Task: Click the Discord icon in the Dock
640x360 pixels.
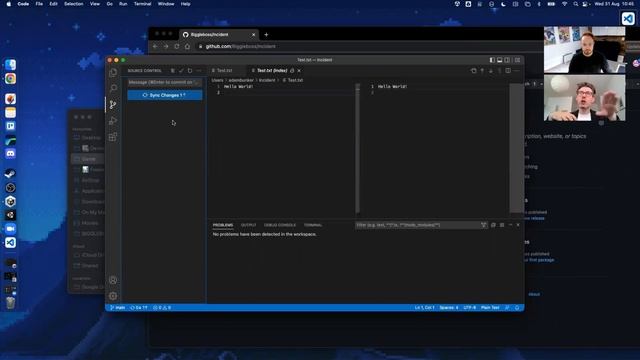Action: pyautogui.click(x=11, y=153)
